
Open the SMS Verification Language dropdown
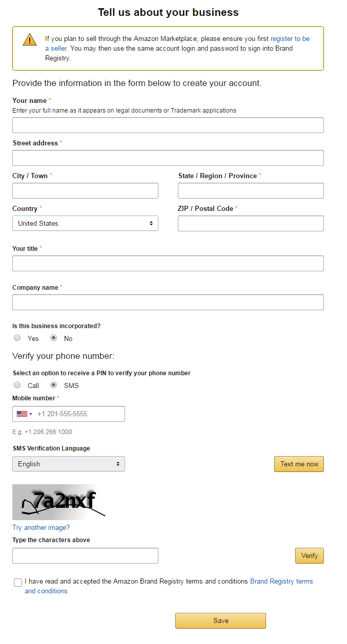(x=69, y=464)
